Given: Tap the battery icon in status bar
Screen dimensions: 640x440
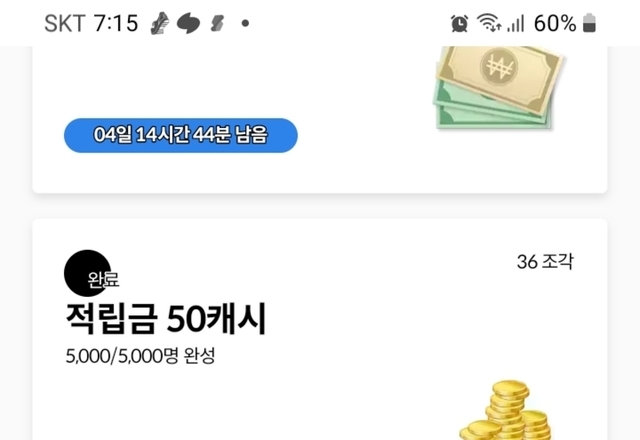Looking at the screenshot, I should click(x=589, y=23).
